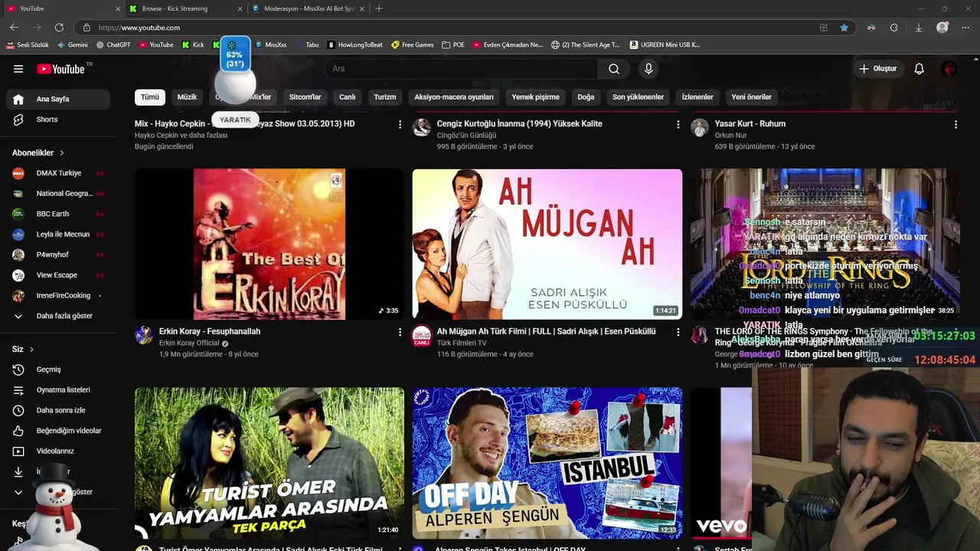Viewport: 980px width, 551px height.
Task: Open P4wnyhof channel subscription
Action: pyautogui.click(x=59, y=255)
